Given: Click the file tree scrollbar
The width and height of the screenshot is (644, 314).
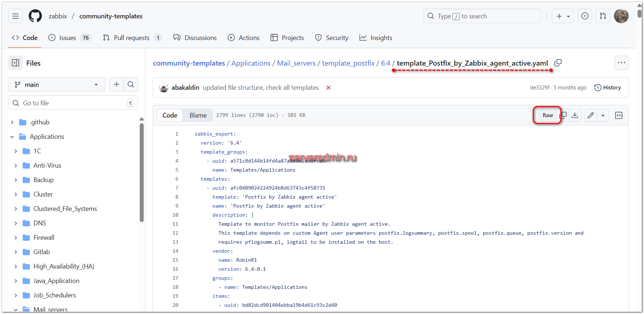Looking at the screenshot, I should click(142, 173).
